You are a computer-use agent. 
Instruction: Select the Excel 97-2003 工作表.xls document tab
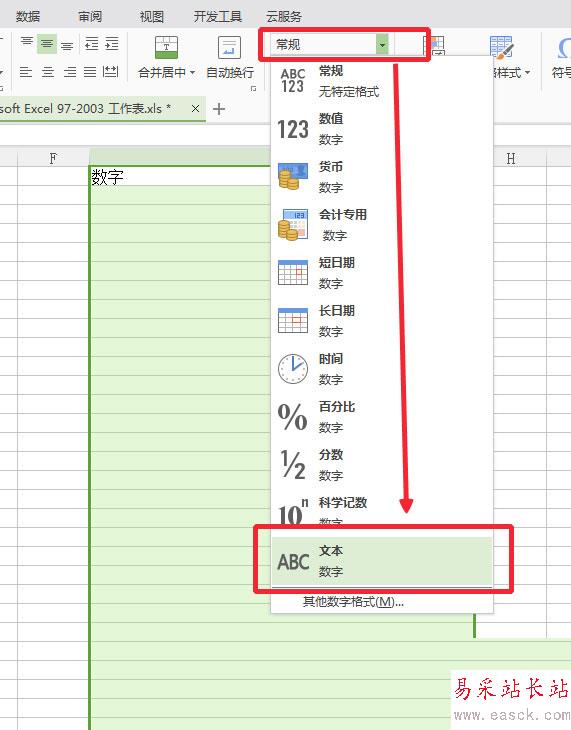pyautogui.click(x=102, y=109)
